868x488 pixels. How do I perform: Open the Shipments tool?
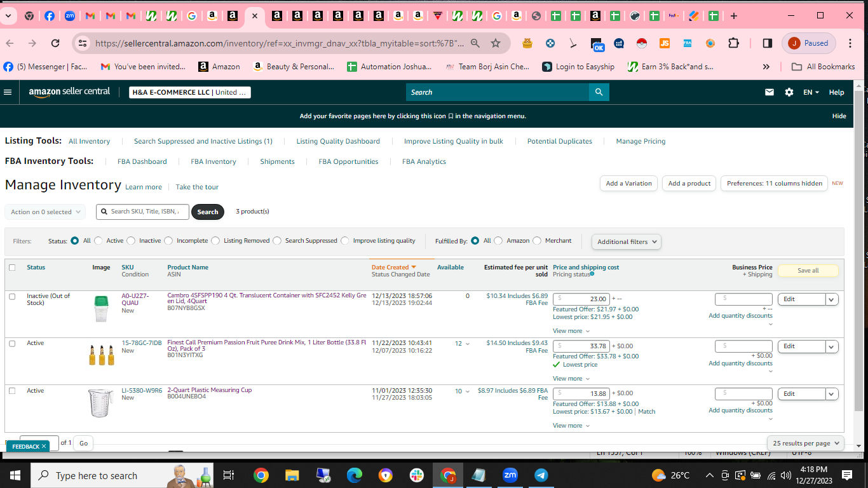(x=277, y=161)
